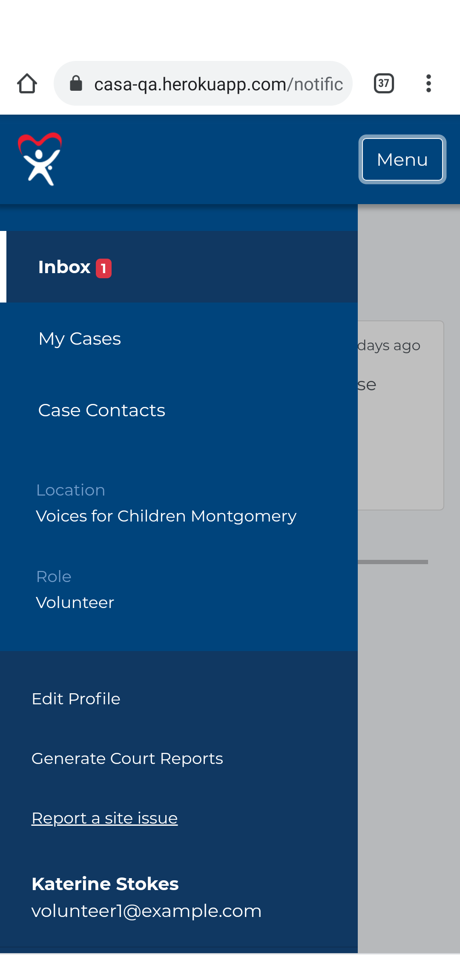This screenshot has height=980, width=460.
Task: Open Case Contacts
Action: pos(101,410)
